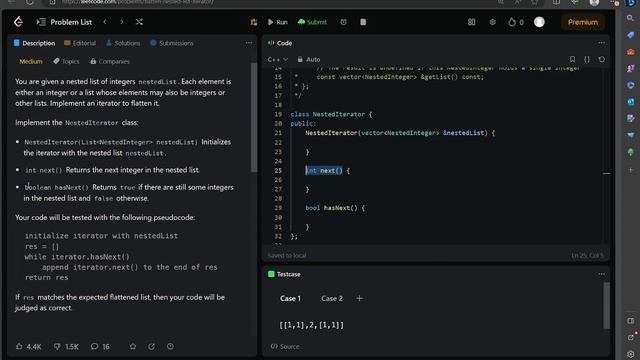The image size is (640, 360).
Task: Open the Source link under testcase
Action: click(285, 346)
